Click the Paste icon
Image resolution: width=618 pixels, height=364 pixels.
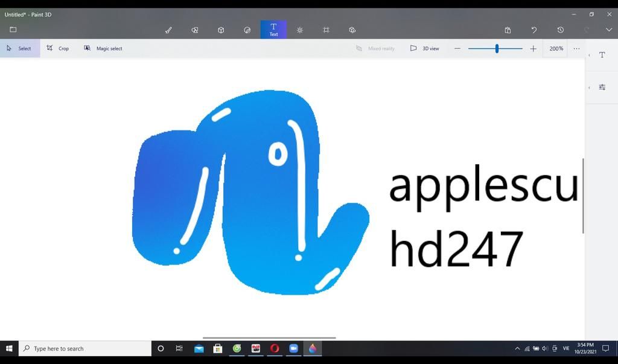click(x=508, y=30)
